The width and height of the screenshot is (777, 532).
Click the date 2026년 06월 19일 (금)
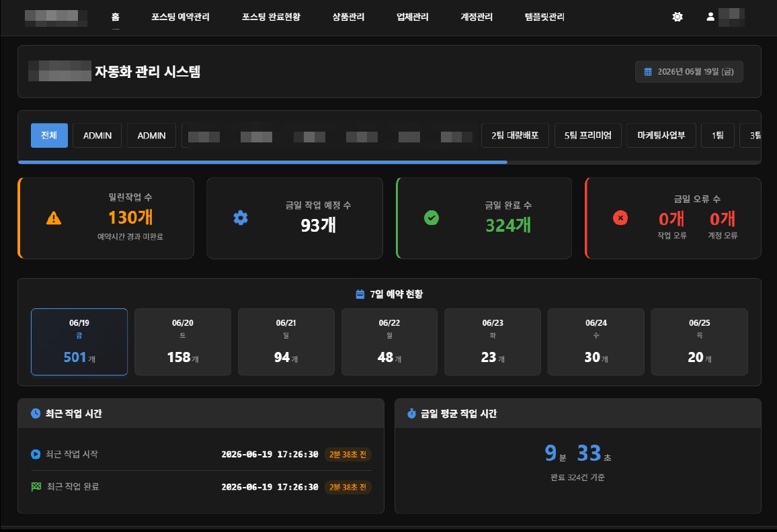point(689,72)
